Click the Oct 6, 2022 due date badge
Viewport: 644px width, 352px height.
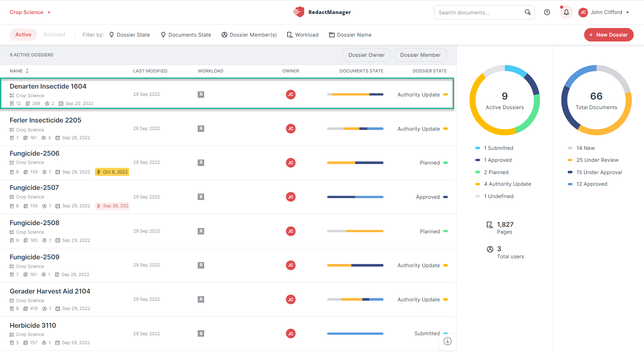(x=112, y=172)
